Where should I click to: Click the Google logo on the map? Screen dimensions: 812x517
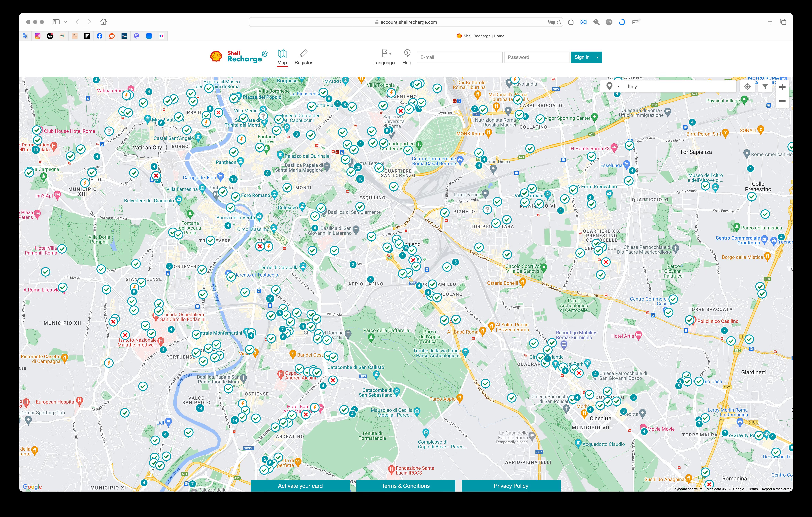(32, 487)
